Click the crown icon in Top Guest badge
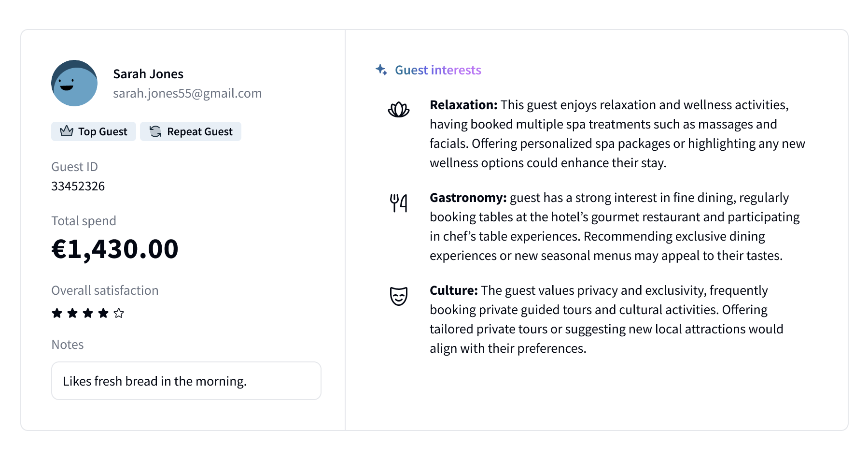Viewport: 868px width, 460px height. click(67, 131)
